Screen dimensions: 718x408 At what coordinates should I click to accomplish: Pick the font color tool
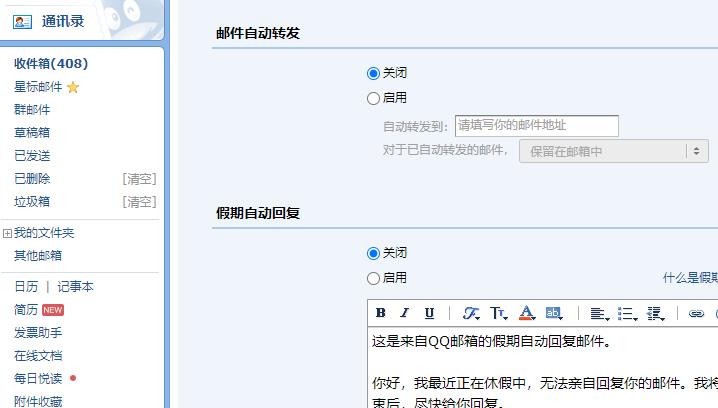click(x=527, y=313)
